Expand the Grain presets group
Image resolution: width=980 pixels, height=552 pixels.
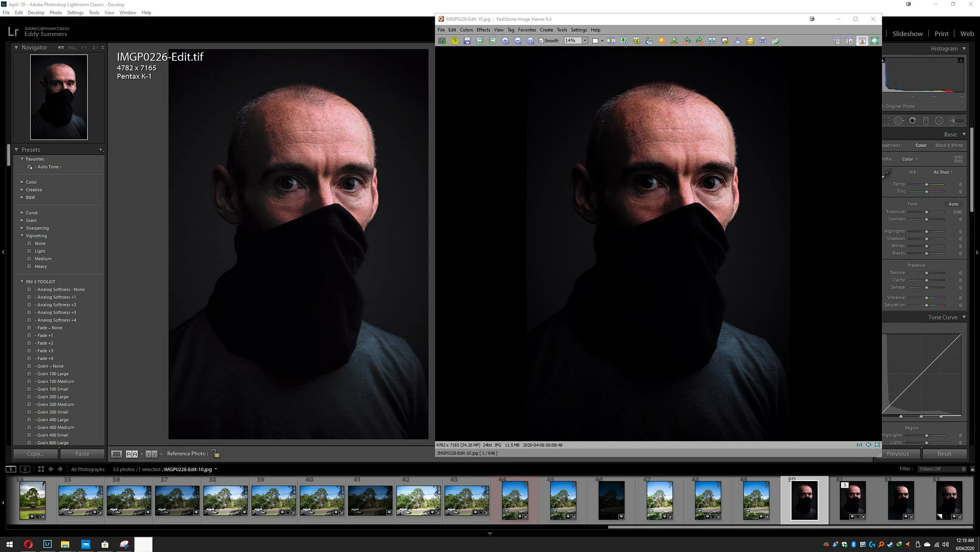[x=22, y=220]
